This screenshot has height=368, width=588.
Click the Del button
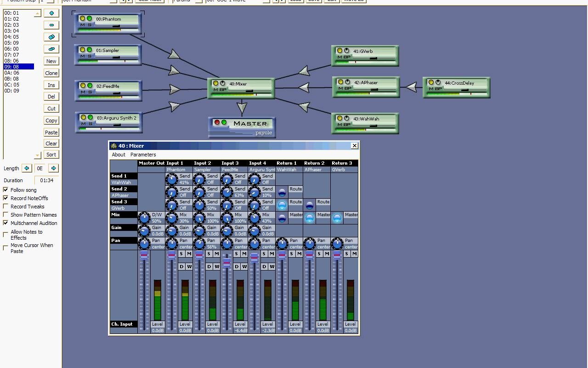point(51,97)
